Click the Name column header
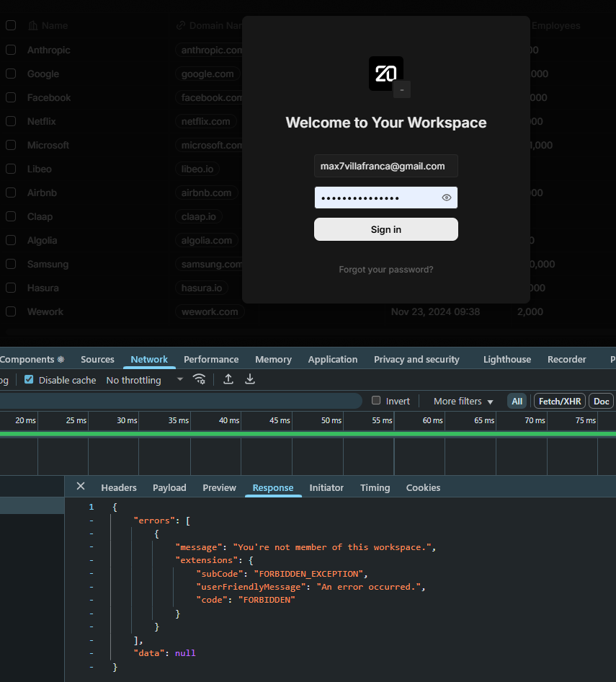This screenshot has width=616, height=682. point(54,25)
